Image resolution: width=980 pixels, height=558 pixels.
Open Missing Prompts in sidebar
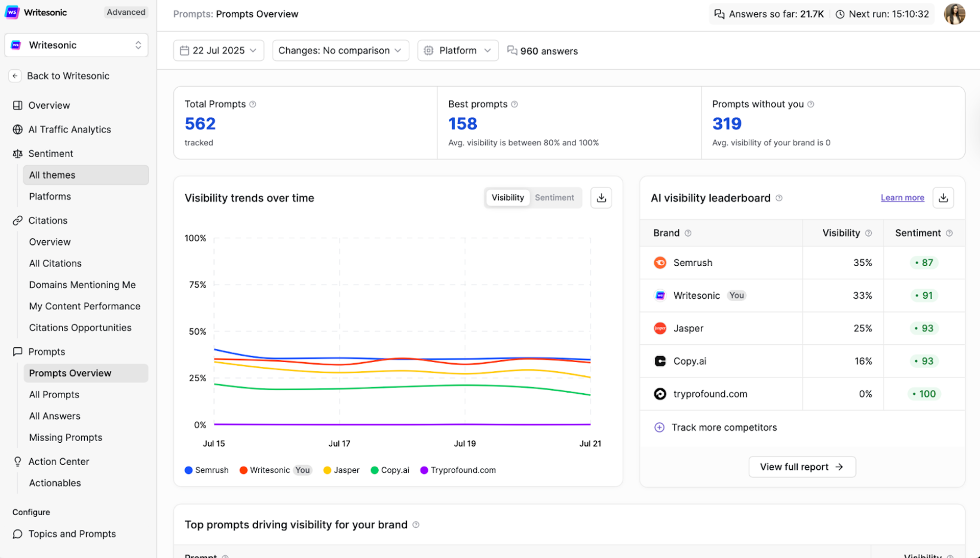tap(66, 438)
